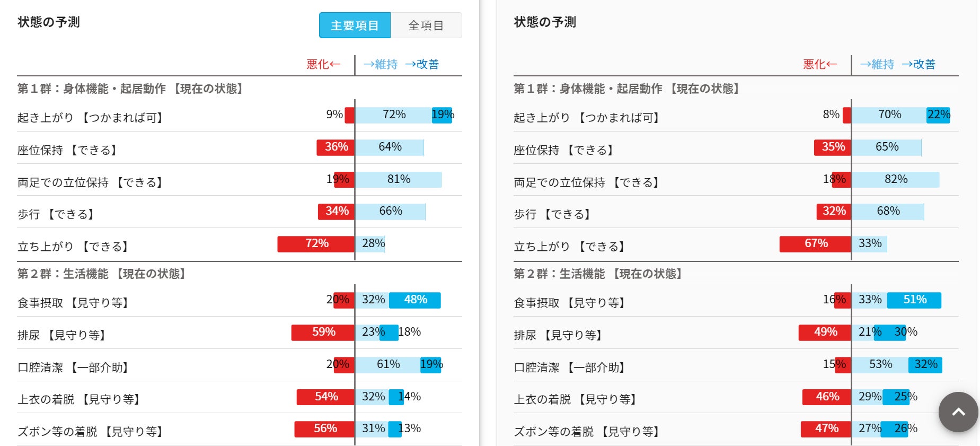Click the red 59% bar for 排尿
The height and width of the screenshot is (446, 980).
(323, 333)
